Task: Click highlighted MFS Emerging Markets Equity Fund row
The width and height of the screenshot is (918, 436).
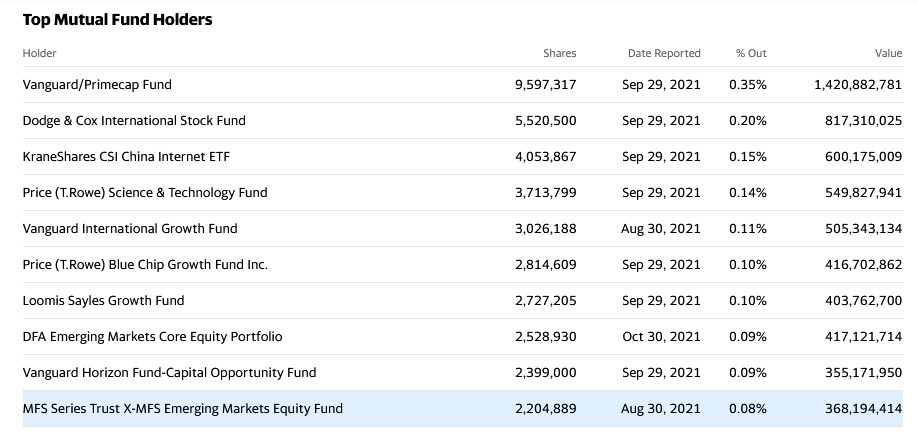Action: (x=463, y=408)
